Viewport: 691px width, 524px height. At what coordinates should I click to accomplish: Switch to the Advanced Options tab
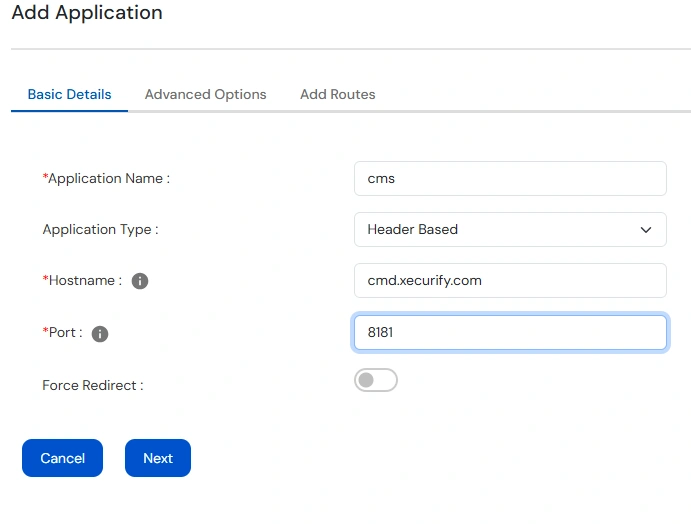point(205,94)
